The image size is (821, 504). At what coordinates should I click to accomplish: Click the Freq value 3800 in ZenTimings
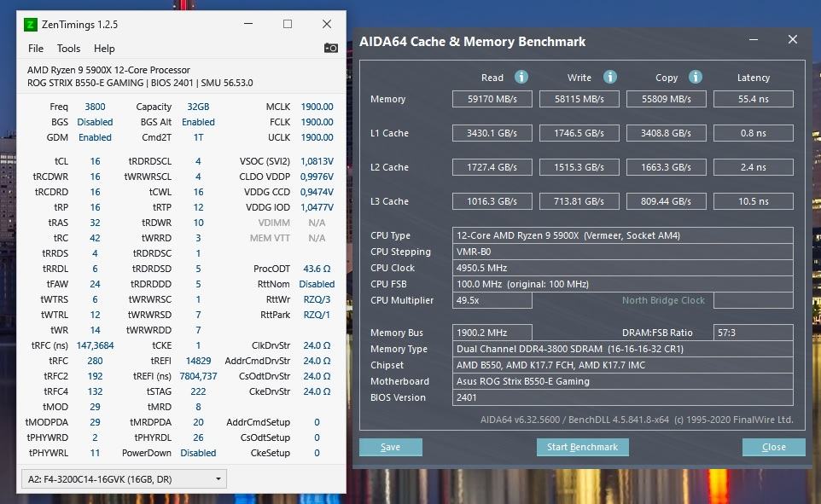(95, 107)
